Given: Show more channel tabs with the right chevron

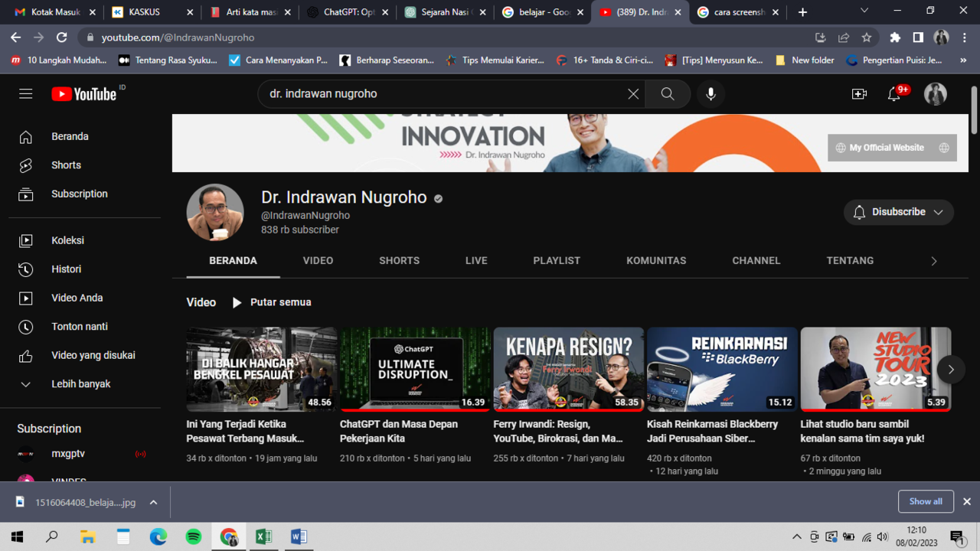Looking at the screenshot, I should (x=933, y=261).
